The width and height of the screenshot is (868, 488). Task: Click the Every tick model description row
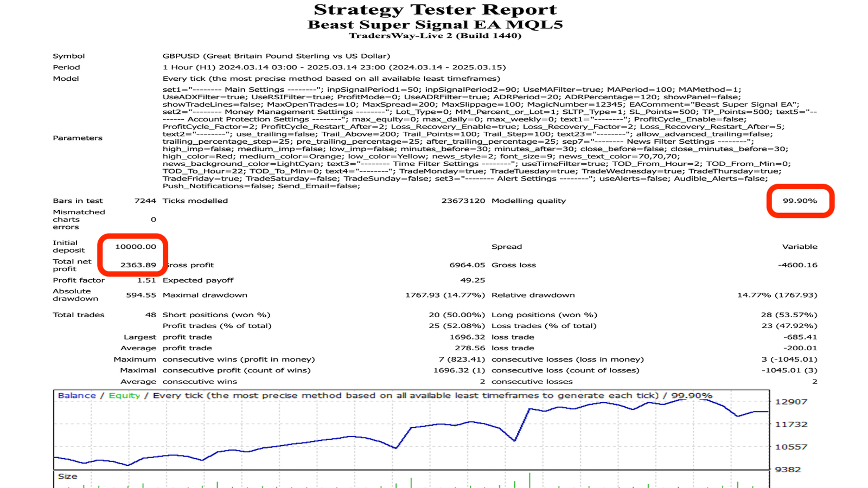click(x=331, y=79)
